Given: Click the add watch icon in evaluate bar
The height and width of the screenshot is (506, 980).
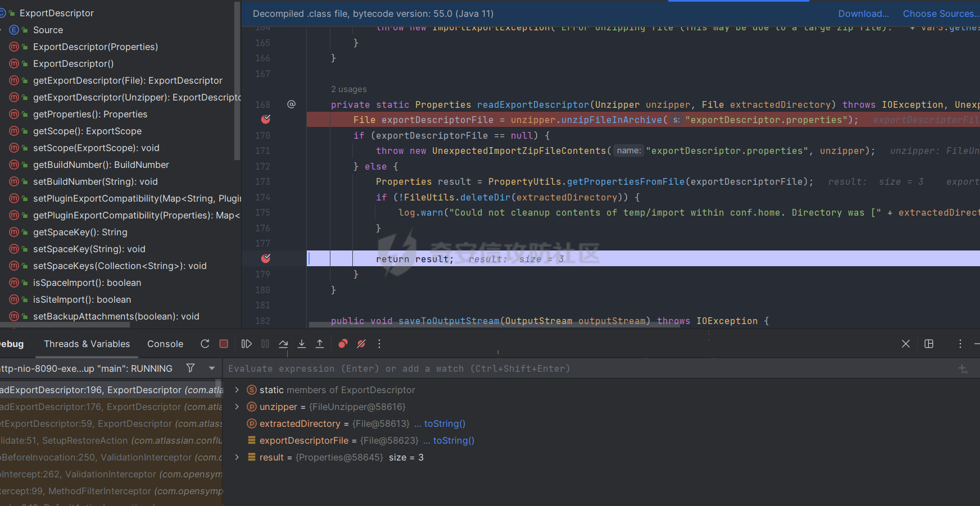Looking at the screenshot, I should coord(963,369).
